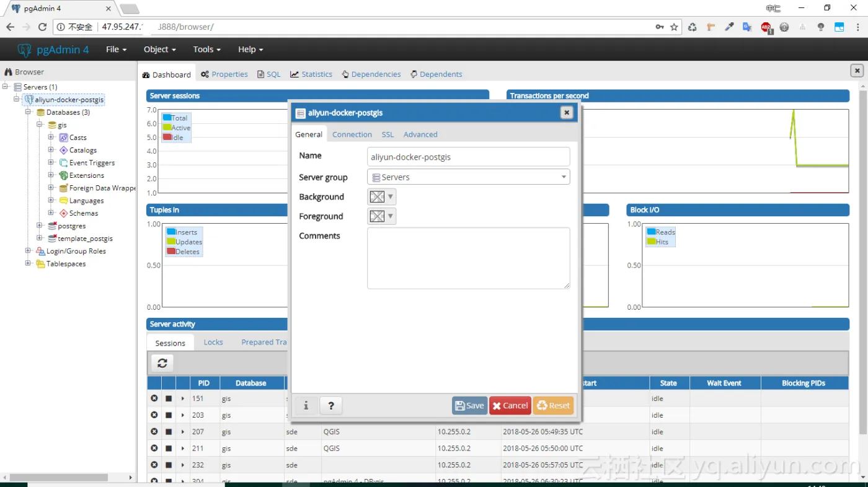The width and height of the screenshot is (868, 487).
Task: Collapse the Servers (1) tree node
Action: click(x=6, y=87)
